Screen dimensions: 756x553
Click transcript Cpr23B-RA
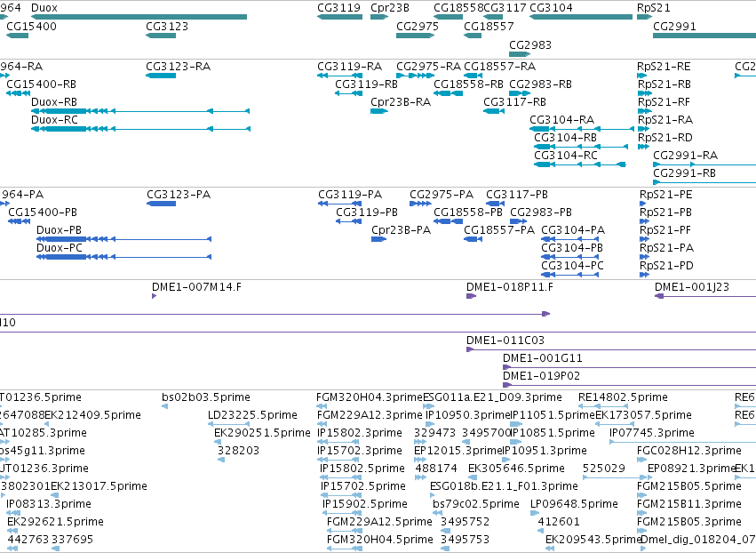coord(401,102)
